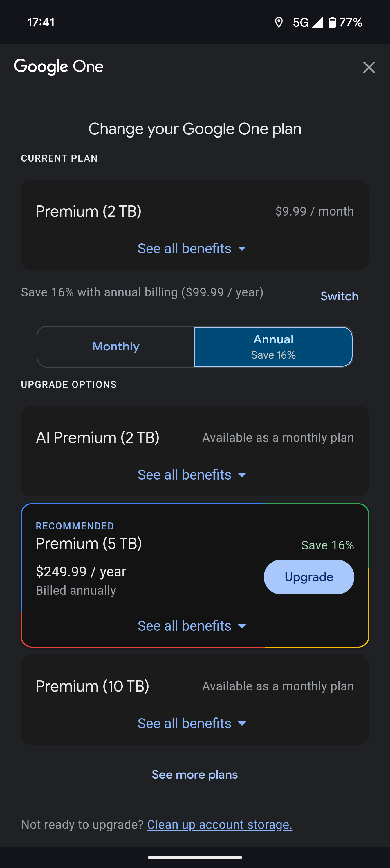
Task: Upgrade to the Premium (5 TB) plan
Action: [x=309, y=577]
